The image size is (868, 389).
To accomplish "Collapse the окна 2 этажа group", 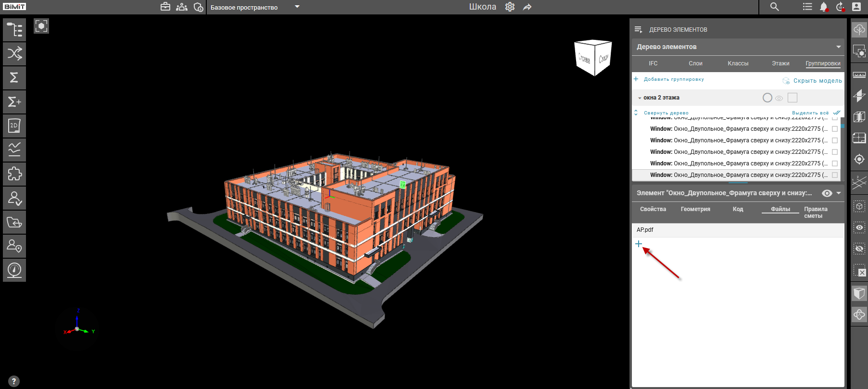I will pyautogui.click(x=639, y=98).
